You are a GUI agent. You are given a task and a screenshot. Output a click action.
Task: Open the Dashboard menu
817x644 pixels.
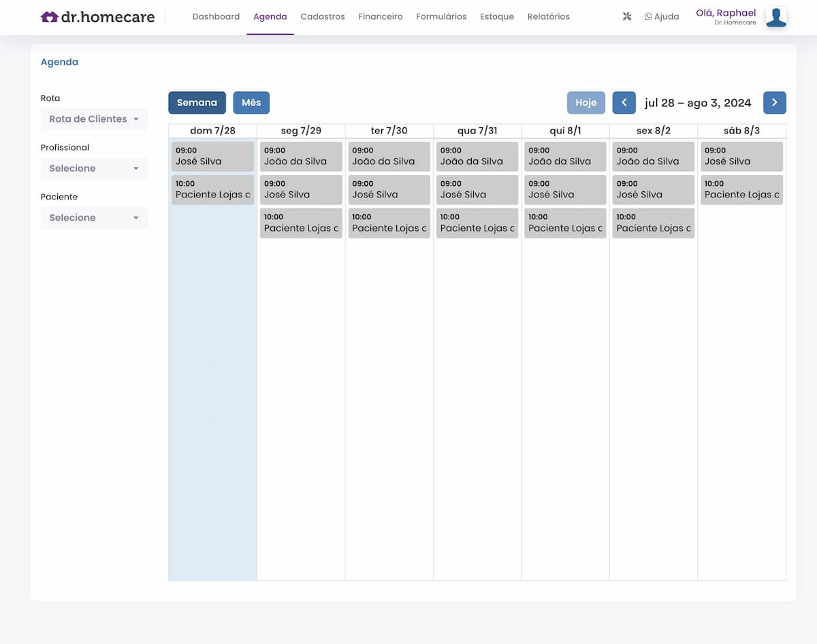216,16
